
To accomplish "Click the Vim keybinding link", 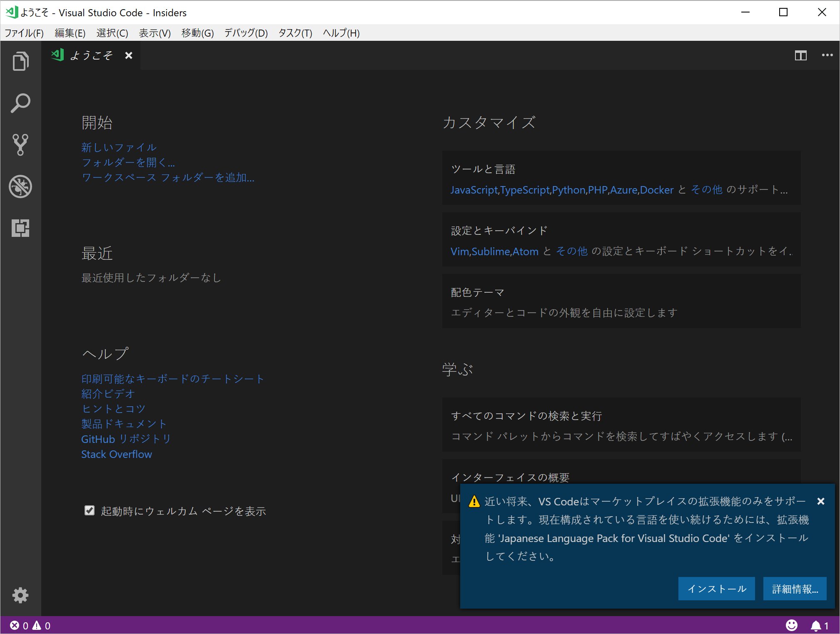I will 460,251.
